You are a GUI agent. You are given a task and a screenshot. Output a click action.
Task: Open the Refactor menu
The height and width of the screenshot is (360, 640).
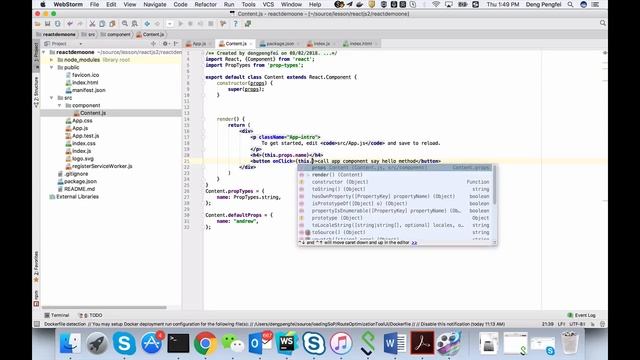205,4
